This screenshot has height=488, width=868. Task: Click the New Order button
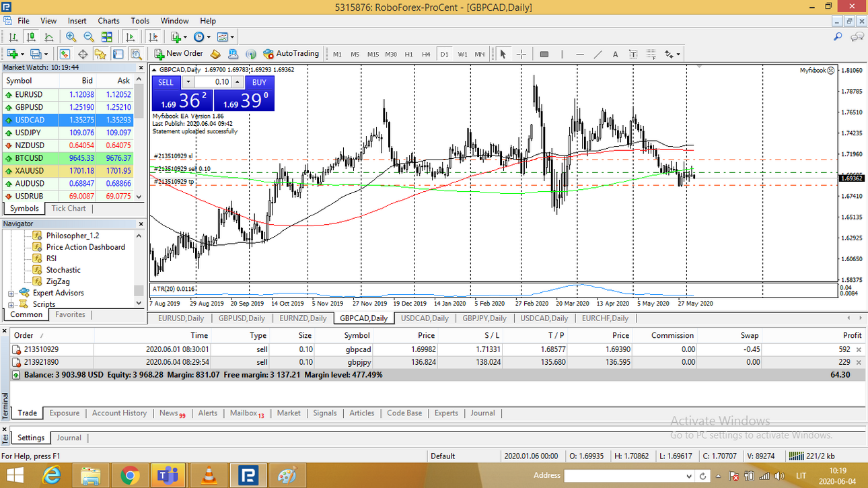[179, 54]
